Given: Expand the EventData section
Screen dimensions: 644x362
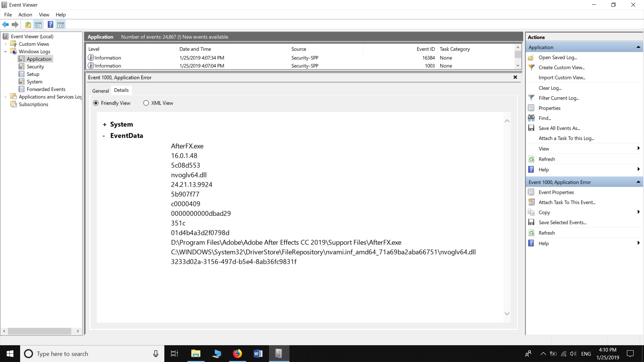Looking at the screenshot, I should coord(105,136).
